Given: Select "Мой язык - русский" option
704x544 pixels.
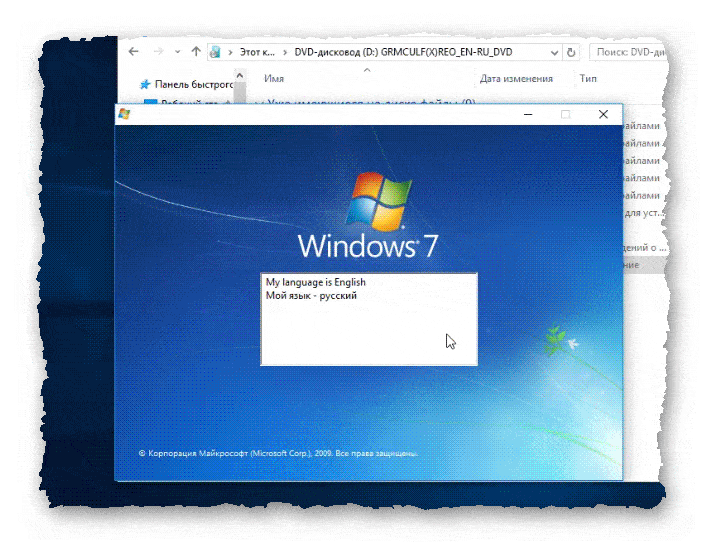Looking at the screenshot, I should [x=311, y=296].
